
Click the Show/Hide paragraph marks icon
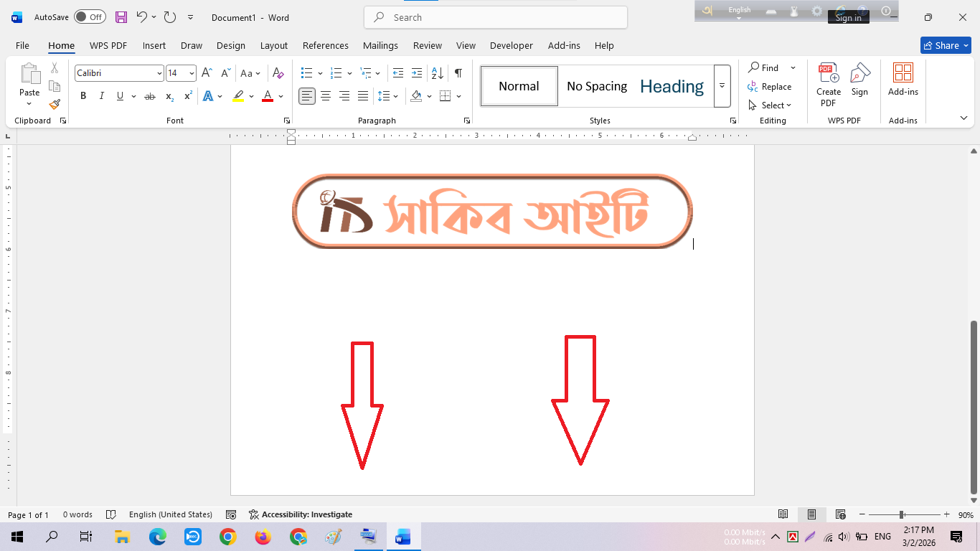(x=458, y=73)
